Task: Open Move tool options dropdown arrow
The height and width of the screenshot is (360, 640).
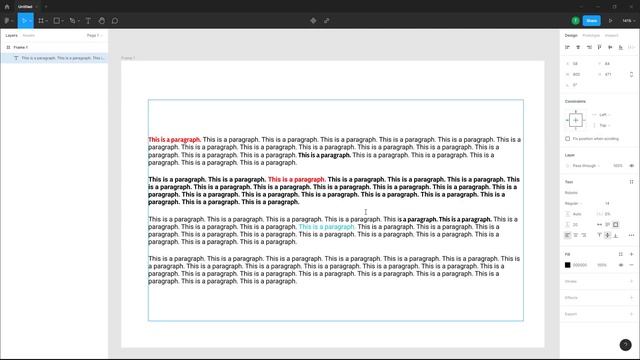Action: pyautogui.click(x=31, y=21)
